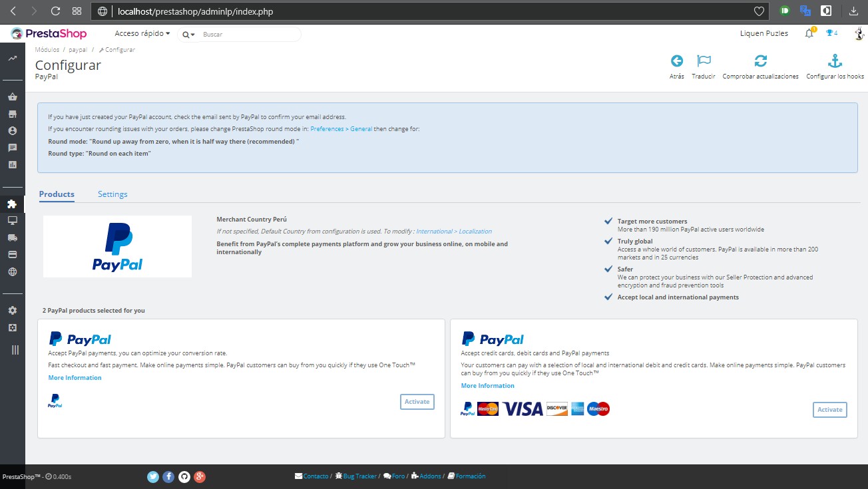Open the Stats bar chart icon in sidebar

pyautogui.click(x=13, y=164)
